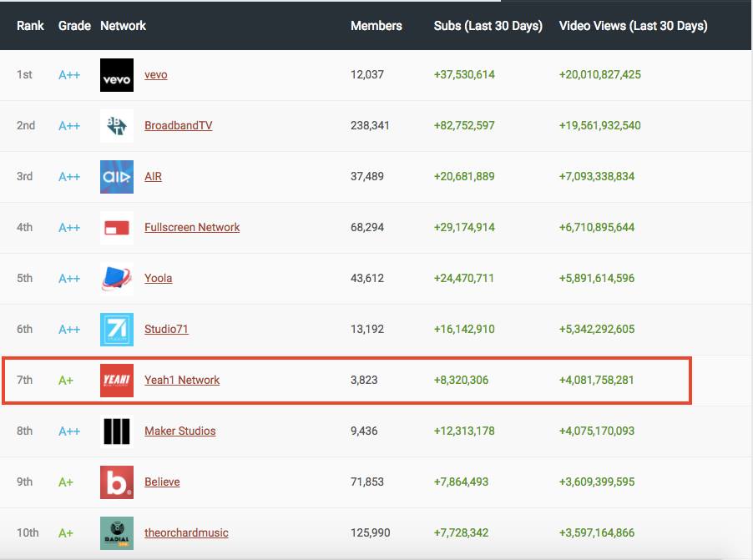753x560 pixels.
Task: Click the vevo network logo
Action: [x=116, y=75]
